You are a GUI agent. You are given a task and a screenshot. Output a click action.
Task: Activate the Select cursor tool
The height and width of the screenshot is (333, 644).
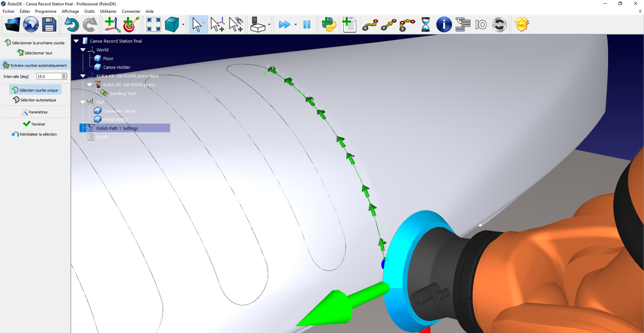[198, 24]
